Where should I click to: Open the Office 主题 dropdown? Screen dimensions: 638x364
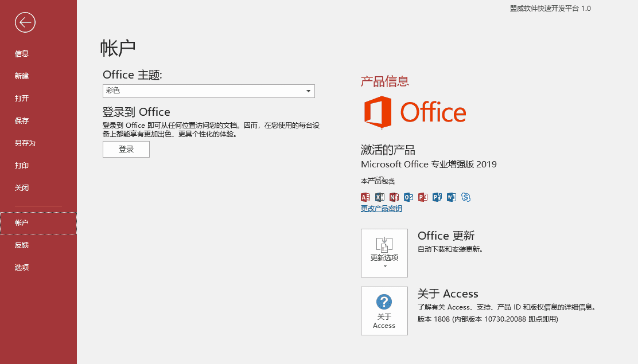tap(209, 91)
